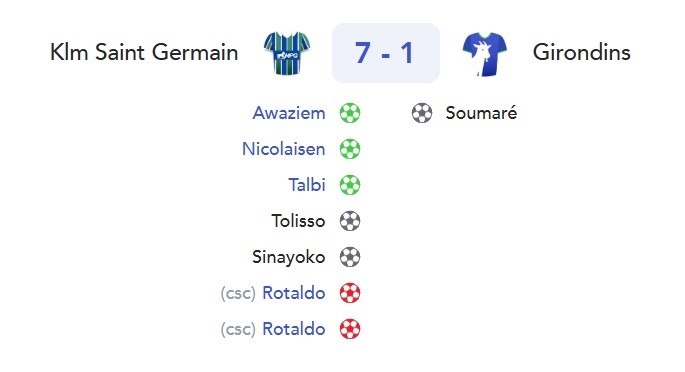Open the second Rotaldo own-goal link
Screen dimensions: 685x372
point(294,329)
